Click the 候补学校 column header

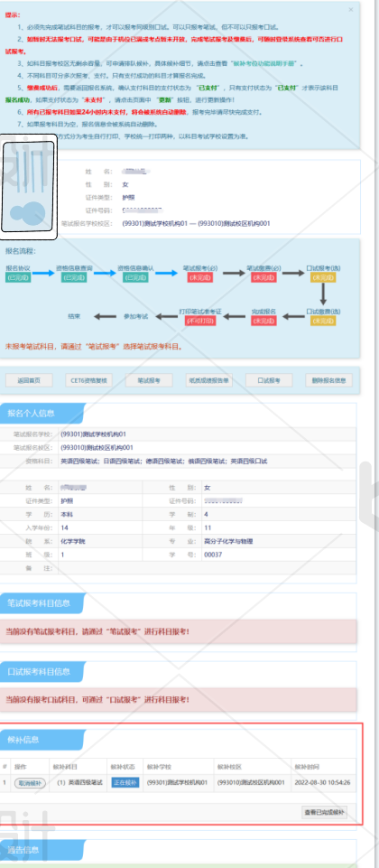158,767
